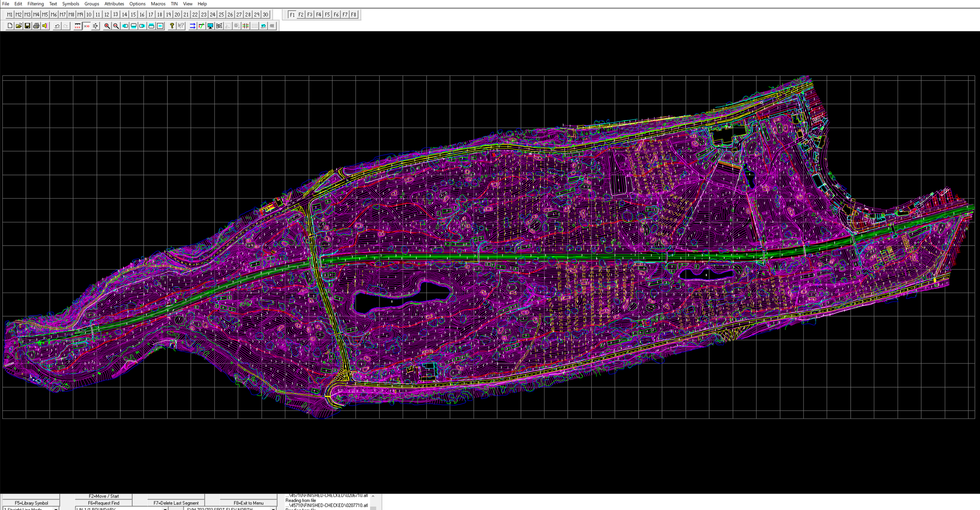Create a new file with the blank page icon
The height and width of the screenshot is (510, 980).
10,26
